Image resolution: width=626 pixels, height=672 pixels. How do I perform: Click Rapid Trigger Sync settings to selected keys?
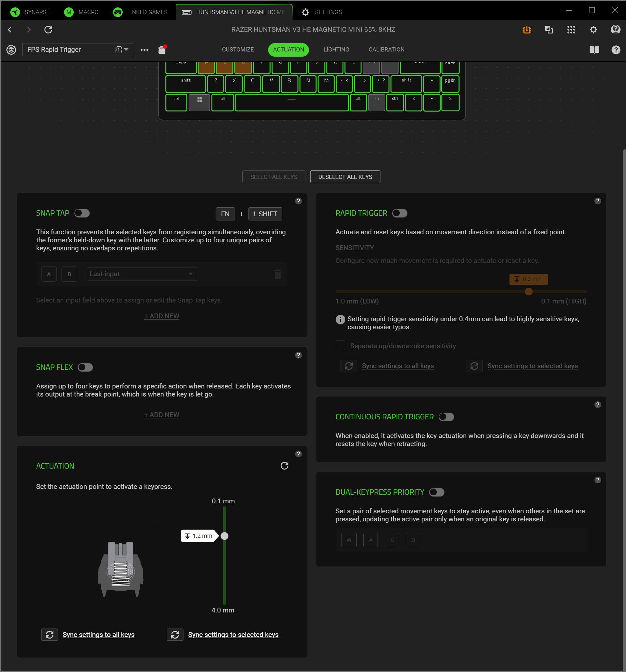[532, 366]
